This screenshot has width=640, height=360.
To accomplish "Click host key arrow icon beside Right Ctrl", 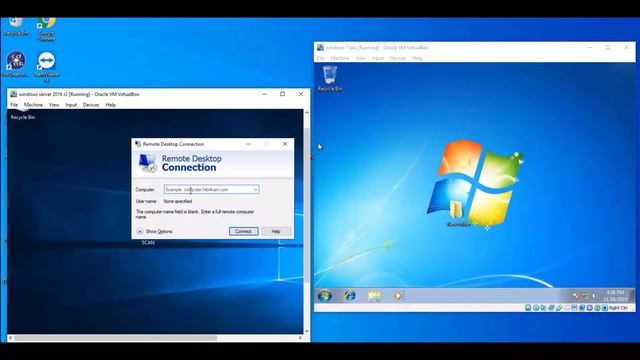I will (x=605, y=308).
